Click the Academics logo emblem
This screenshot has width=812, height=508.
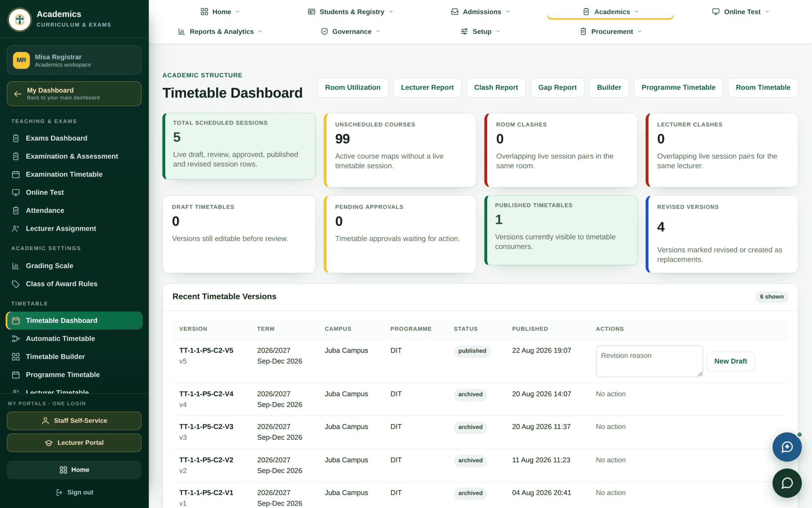point(19,19)
